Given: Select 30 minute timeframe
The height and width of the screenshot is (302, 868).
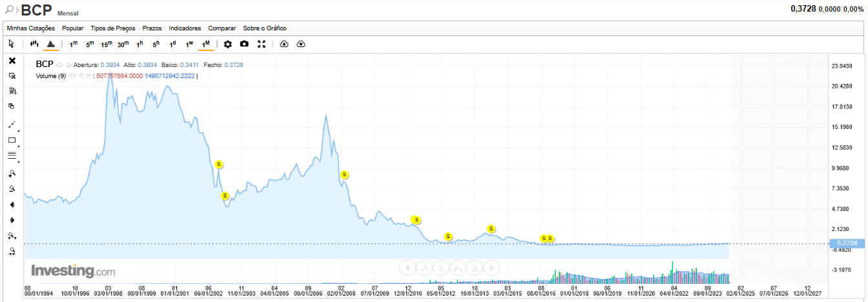Looking at the screenshot, I should click(x=123, y=44).
